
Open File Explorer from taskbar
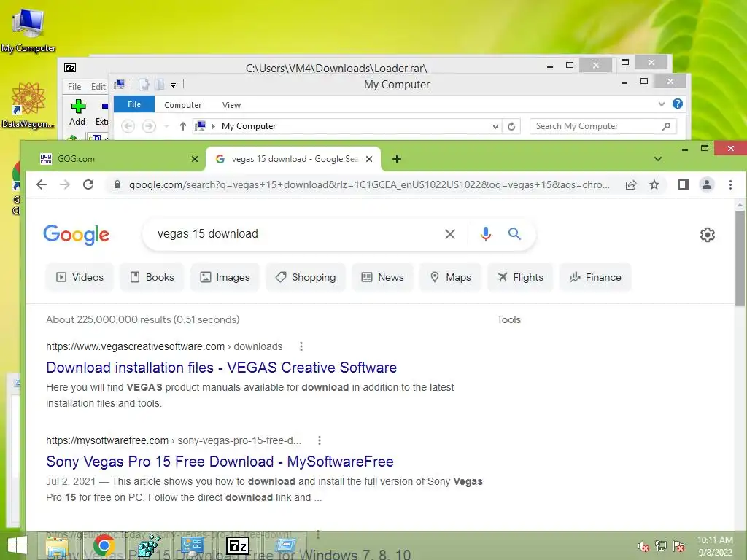click(57, 545)
